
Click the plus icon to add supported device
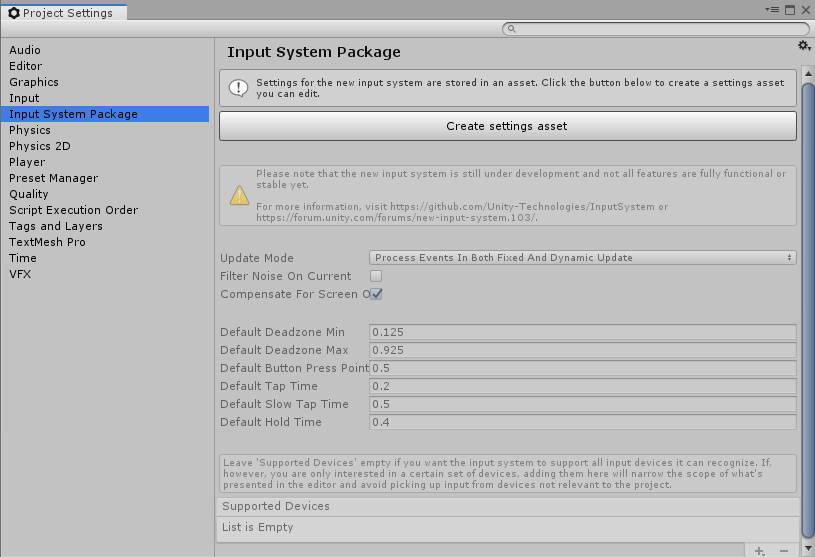(x=760, y=551)
